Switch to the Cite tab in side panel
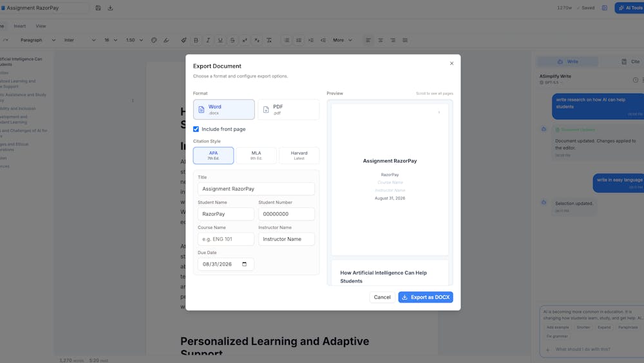Viewport: 644px width, 363px height. click(631, 62)
